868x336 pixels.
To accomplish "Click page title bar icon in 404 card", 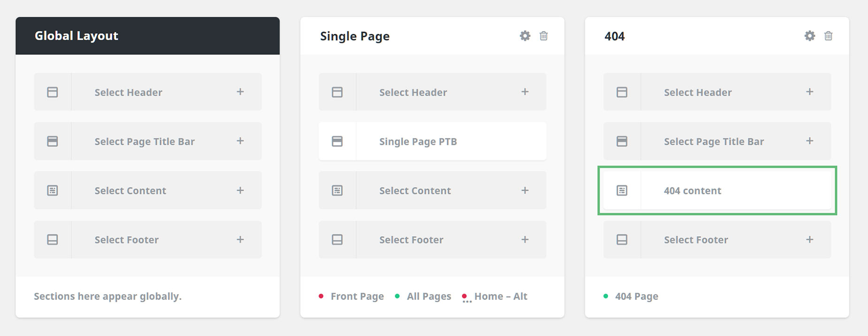I will click(622, 141).
